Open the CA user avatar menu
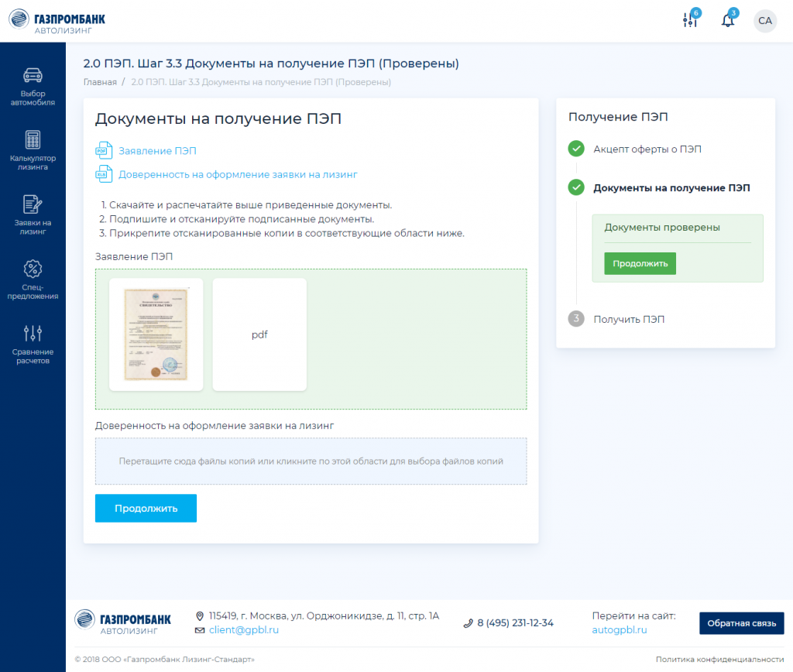The width and height of the screenshot is (793, 672). pos(765,21)
